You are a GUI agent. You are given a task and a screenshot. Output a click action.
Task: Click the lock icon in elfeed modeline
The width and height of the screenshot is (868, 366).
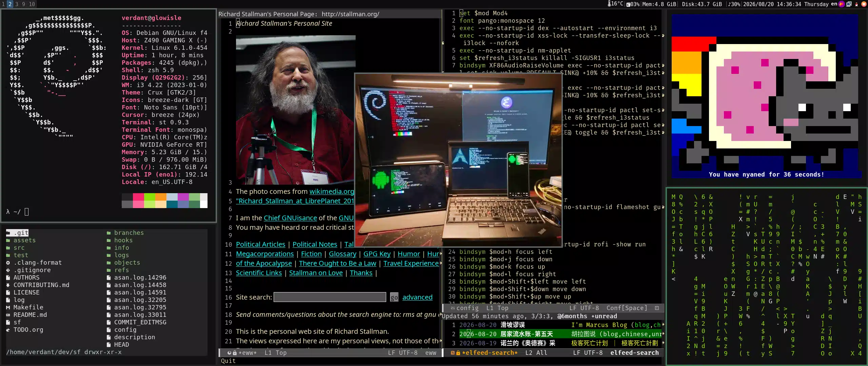tap(458, 353)
